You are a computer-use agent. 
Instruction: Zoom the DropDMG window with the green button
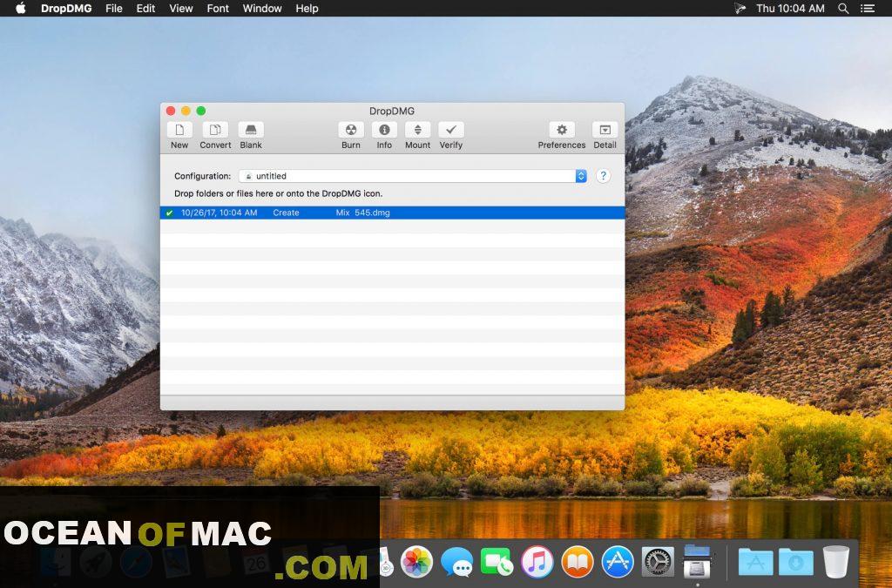pos(201,111)
